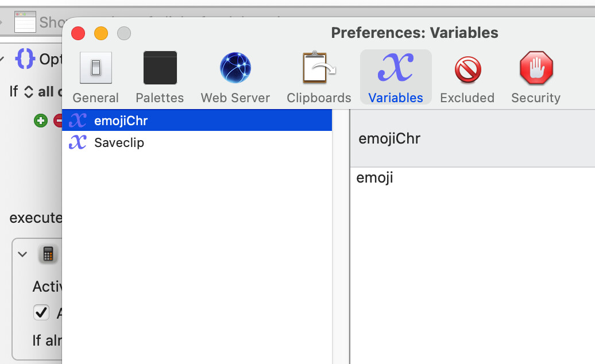
Task: Open the General preferences pane
Action: pos(95,77)
